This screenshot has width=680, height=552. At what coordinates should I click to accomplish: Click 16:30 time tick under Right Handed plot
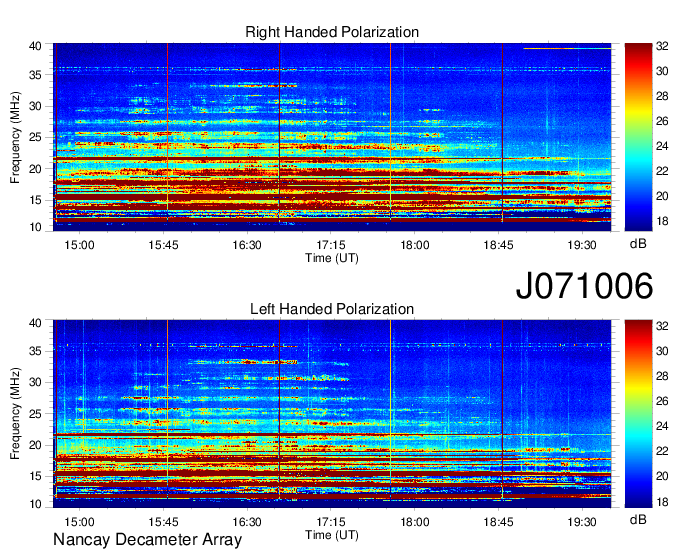pyautogui.click(x=247, y=245)
